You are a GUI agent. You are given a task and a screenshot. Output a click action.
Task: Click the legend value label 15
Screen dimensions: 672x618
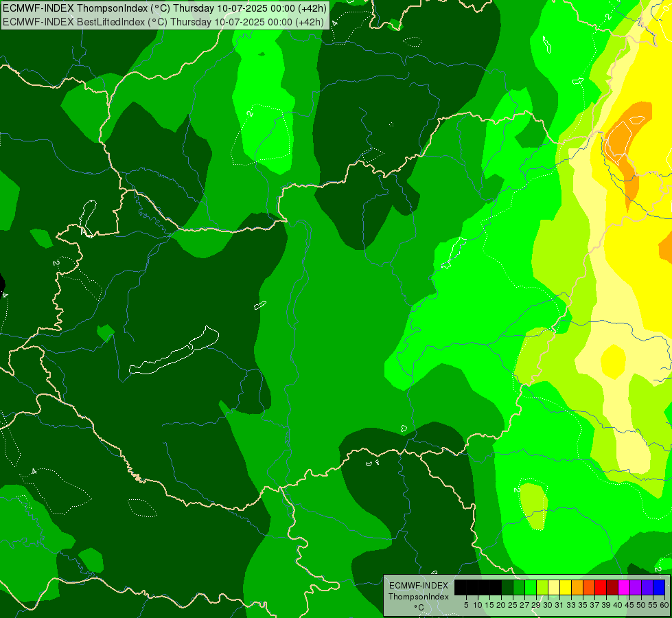click(490, 605)
